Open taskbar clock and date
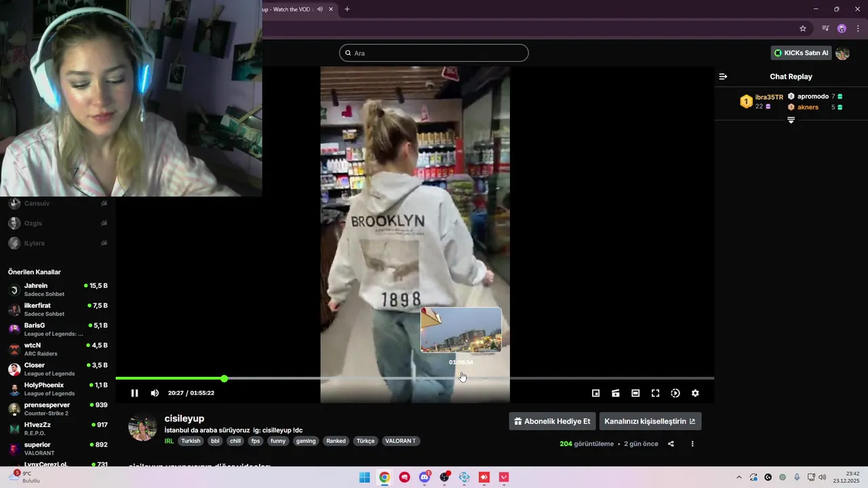The height and width of the screenshot is (488, 868). (846, 477)
